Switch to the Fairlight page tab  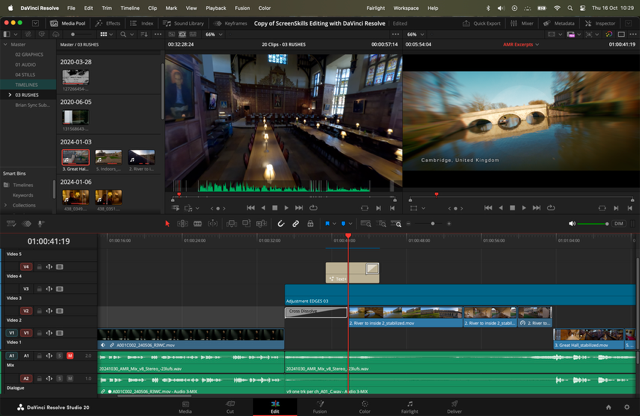(x=409, y=407)
